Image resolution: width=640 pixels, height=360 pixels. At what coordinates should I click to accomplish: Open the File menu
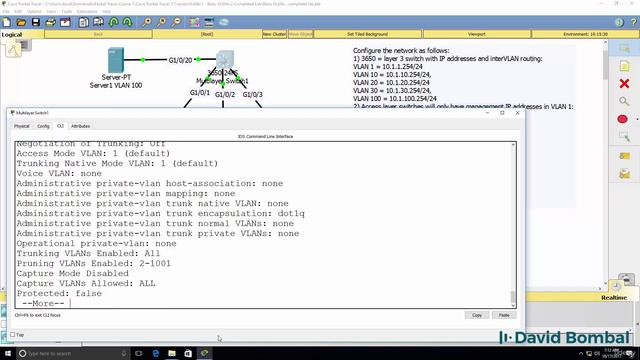[6, 11]
